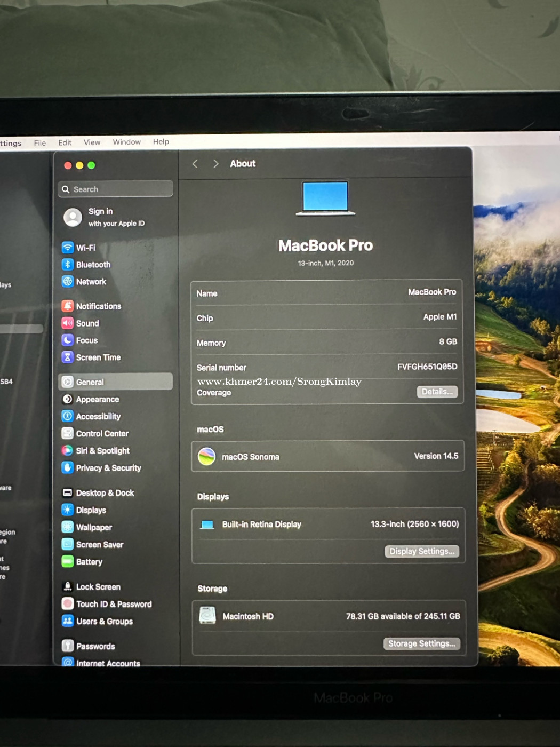Select General gear icon in sidebar
This screenshot has width=560, height=747.
click(68, 382)
